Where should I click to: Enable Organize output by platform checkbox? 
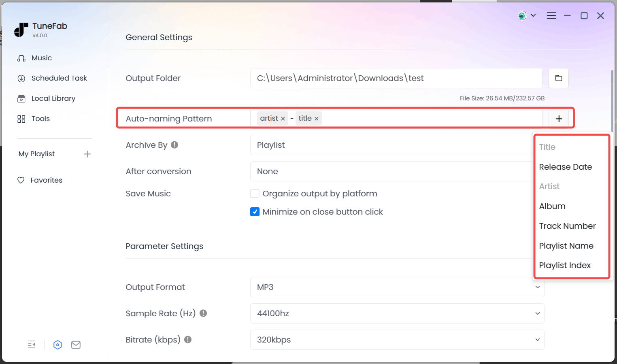(x=255, y=194)
